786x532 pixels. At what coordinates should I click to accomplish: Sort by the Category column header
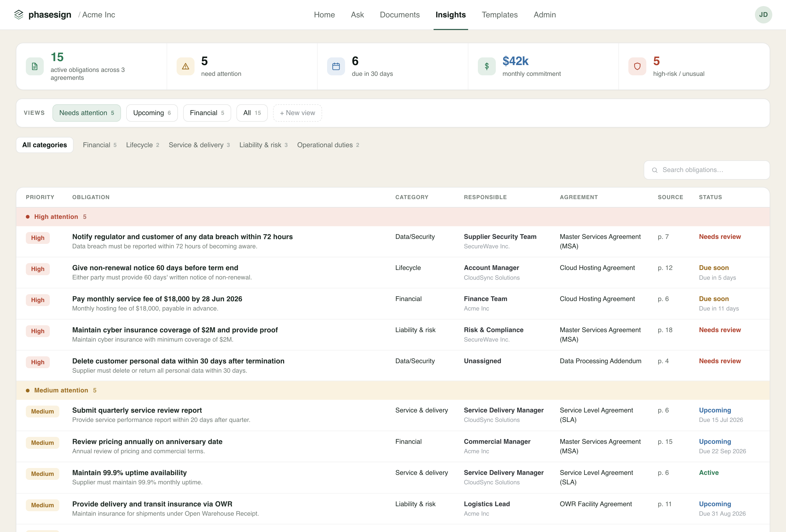click(412, 197)
